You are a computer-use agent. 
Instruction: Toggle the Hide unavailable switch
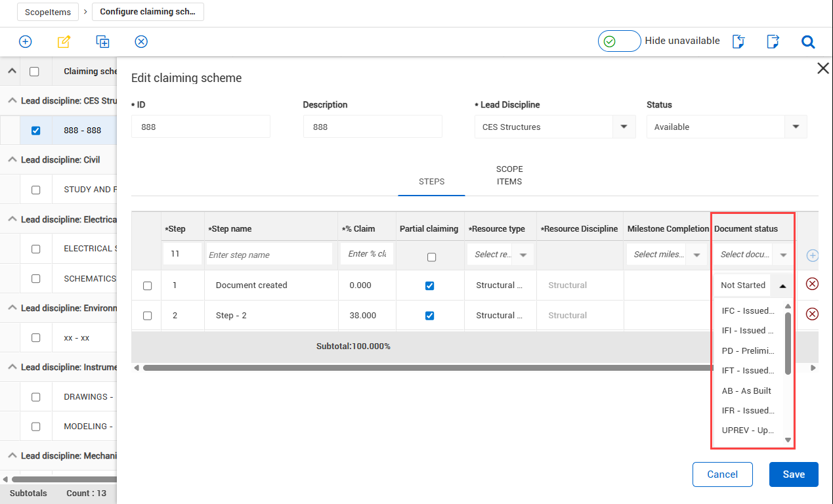pos(618,41)
